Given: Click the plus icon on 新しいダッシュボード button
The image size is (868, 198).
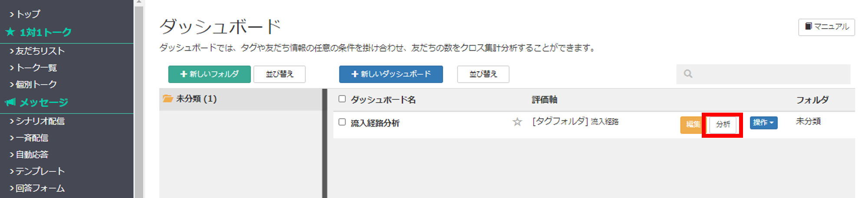Looking at the screenshot, I should point(355,74).
